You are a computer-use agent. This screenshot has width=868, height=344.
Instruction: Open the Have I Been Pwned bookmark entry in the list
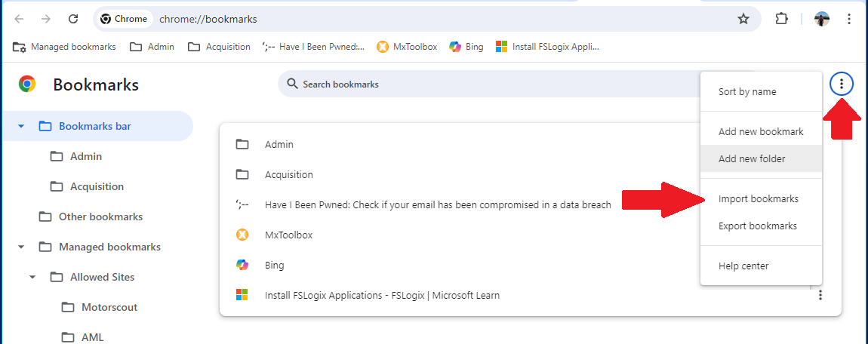coord(437,204)
